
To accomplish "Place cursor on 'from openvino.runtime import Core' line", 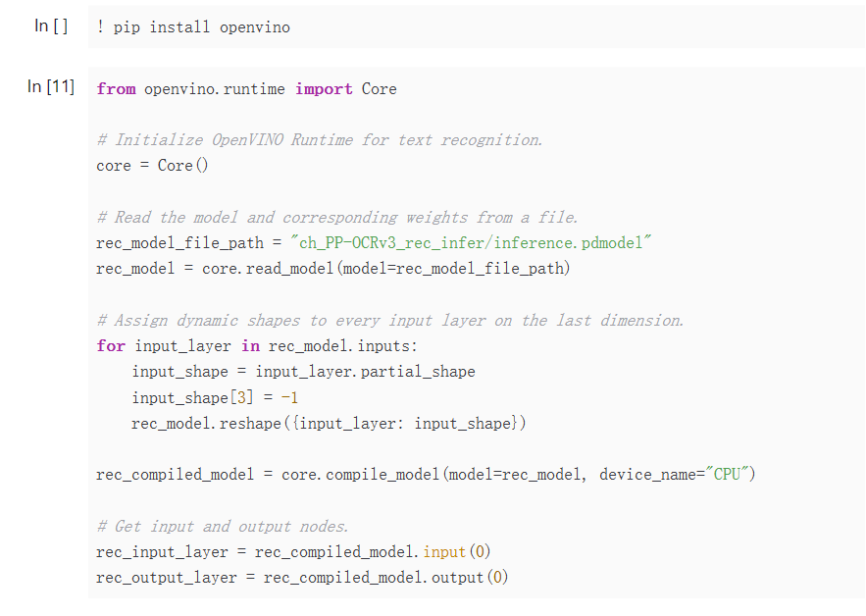I will pos(246,89).
